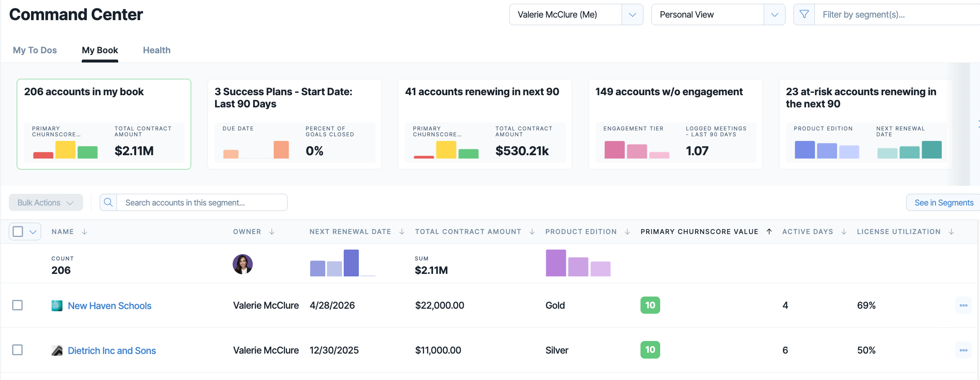Screen dimensions: 980x380
Task: Expand the Valerie McClure (Me) dropdown
Action: [x=633, y=15]
